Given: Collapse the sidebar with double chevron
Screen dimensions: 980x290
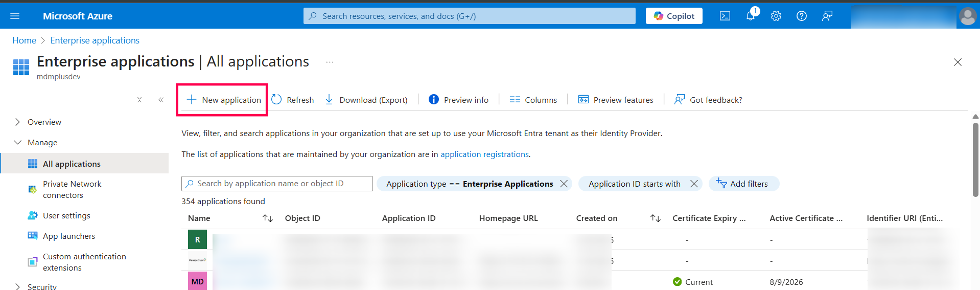Looking at the screenshot, I should (x=161, y=100).
